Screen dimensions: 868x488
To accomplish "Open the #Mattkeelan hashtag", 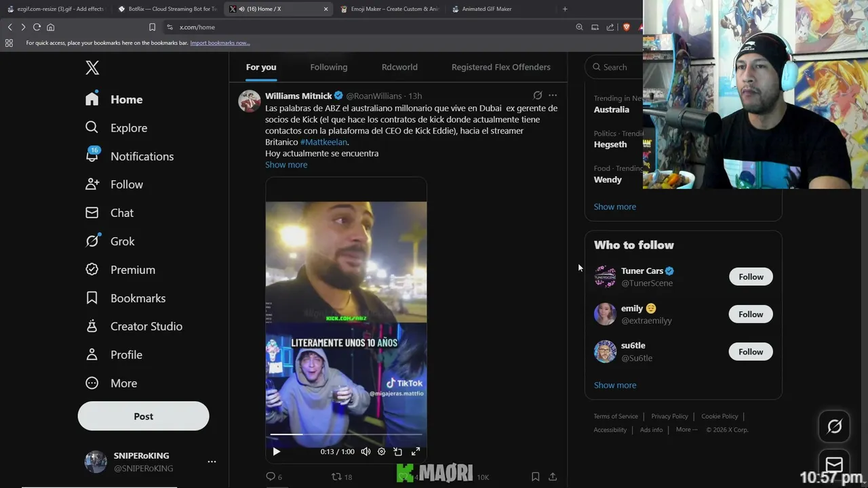I will 323,142.
